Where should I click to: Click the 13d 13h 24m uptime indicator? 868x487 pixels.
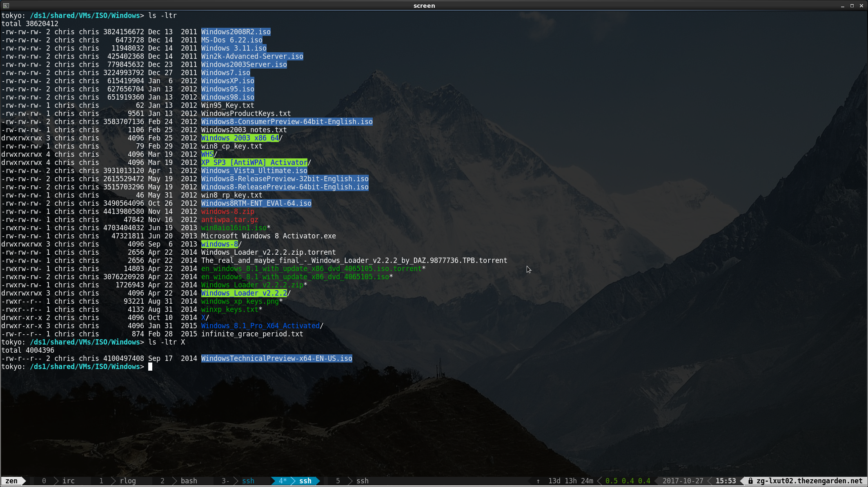pos(570,481)
